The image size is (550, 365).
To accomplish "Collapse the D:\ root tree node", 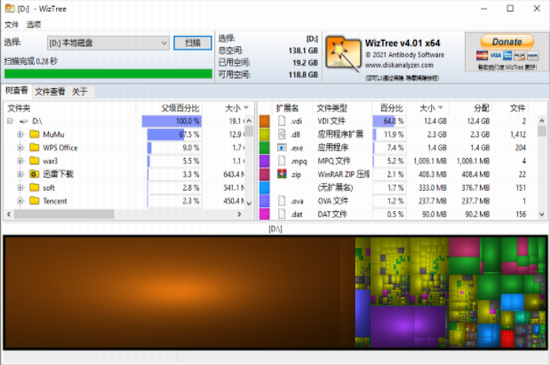I will [10, 121].
